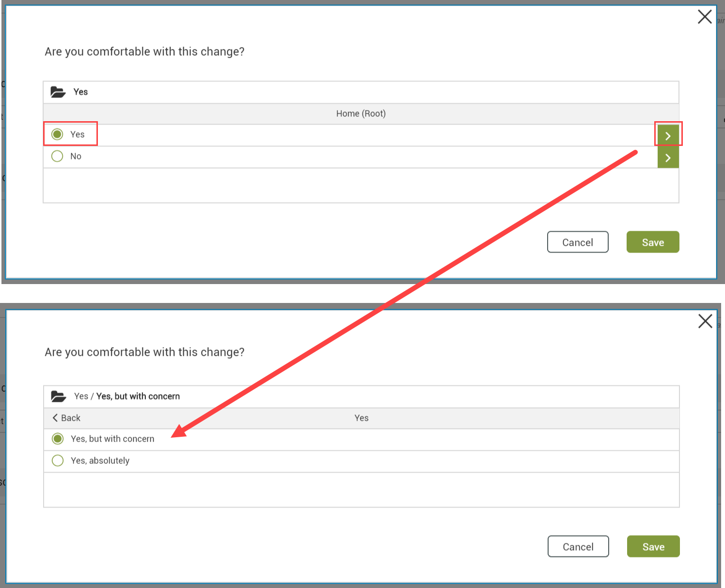The height and width of the screenshot is (588, 725).
Task: Select the "Yes" radio button
Action: 57,134
